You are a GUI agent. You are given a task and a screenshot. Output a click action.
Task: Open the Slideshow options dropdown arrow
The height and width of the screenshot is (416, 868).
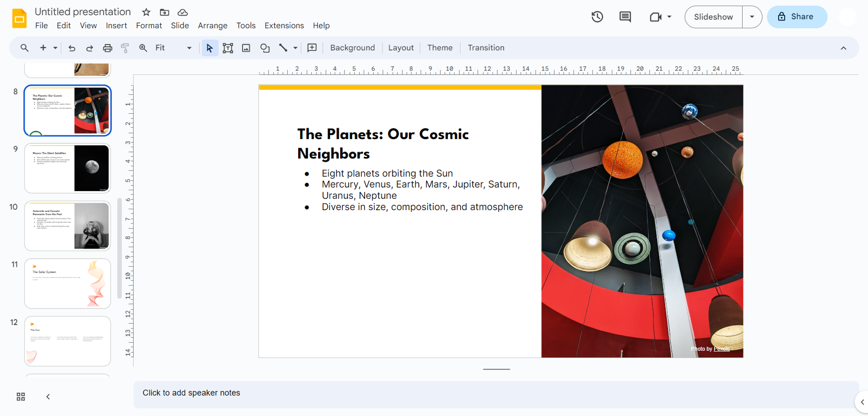coord(752,17)
